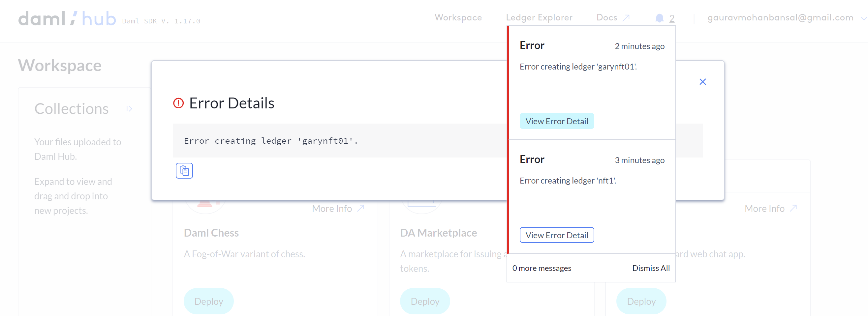Viewport: 868px width, 316px height.
Task: Deploy the DA Marketplace app
Action: pos(424,301)
